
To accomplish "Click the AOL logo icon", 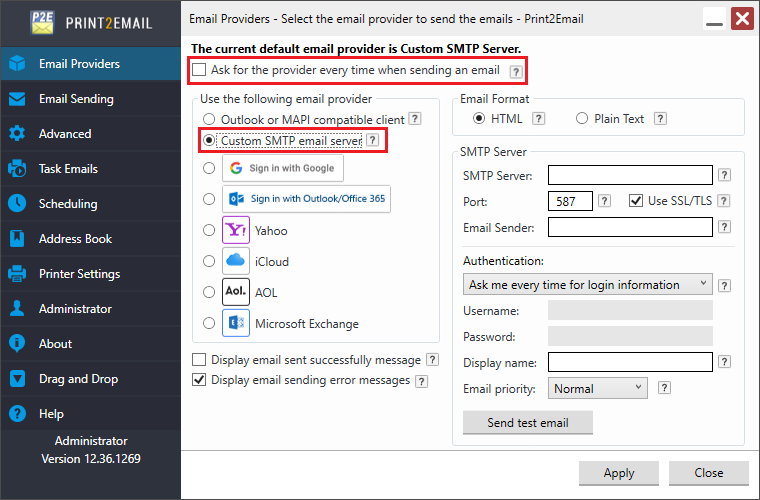I will [236, 292].
